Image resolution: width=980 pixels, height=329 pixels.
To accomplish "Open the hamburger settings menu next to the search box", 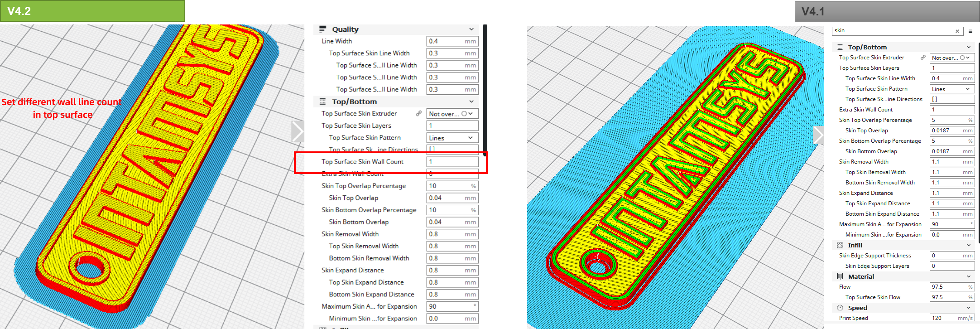I will tap(970, 31).
